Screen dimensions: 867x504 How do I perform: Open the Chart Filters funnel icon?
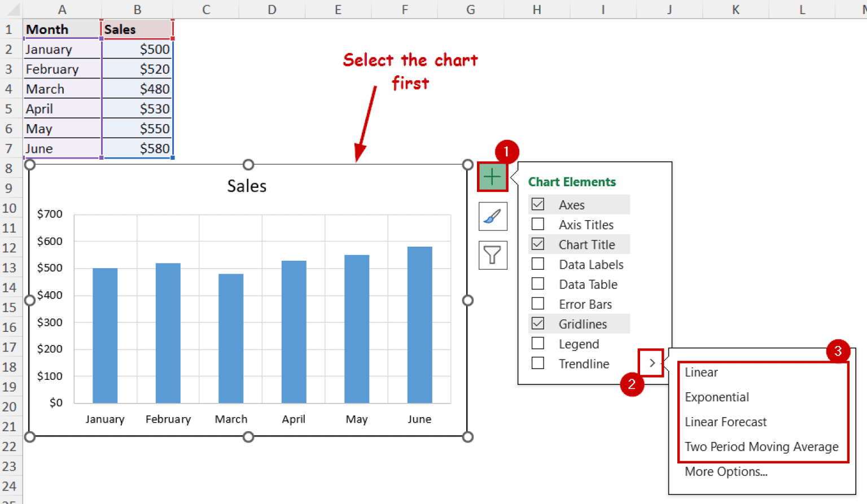point(492,255)
